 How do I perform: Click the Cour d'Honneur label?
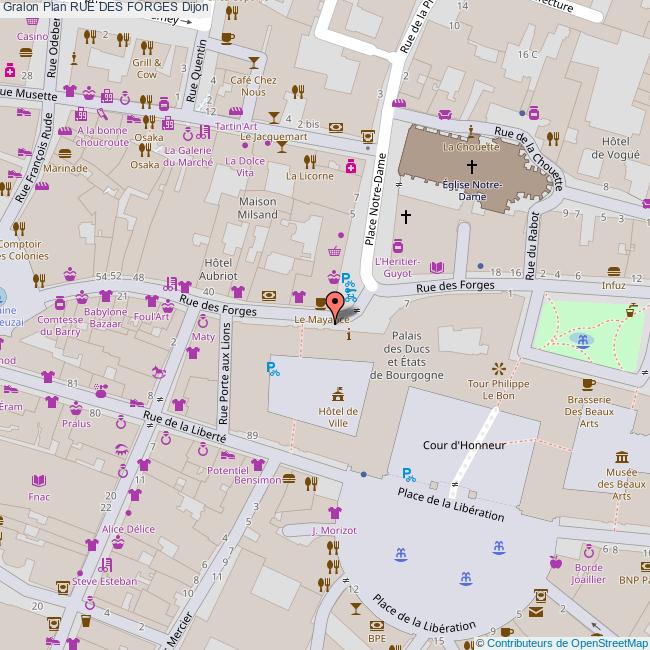click(x=464, y=444)
